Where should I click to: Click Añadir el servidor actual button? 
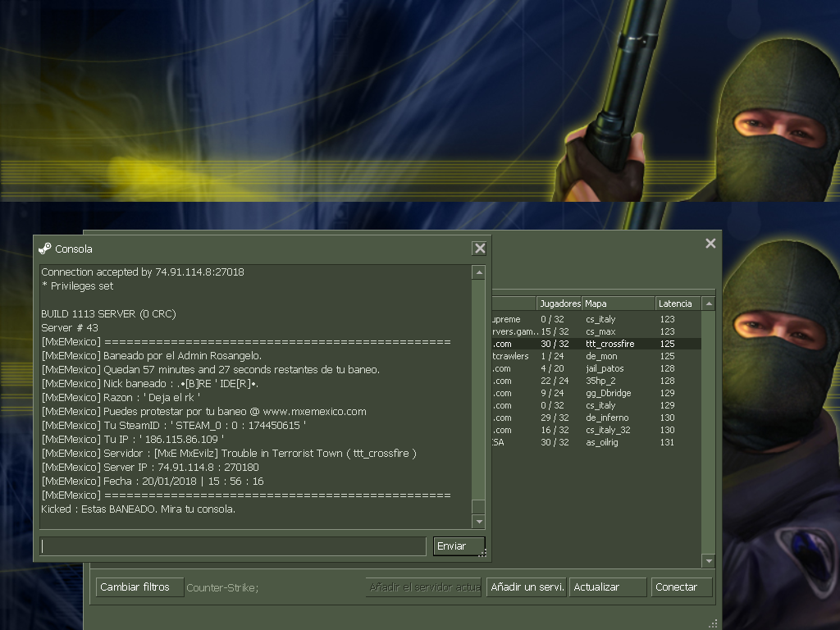click(424, 587)
